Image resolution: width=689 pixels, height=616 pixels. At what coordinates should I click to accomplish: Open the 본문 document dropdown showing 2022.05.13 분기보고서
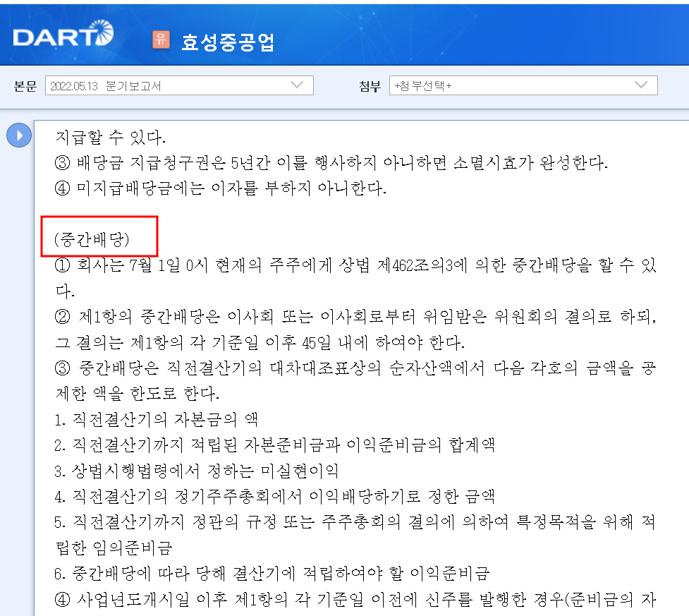[179, 85]
